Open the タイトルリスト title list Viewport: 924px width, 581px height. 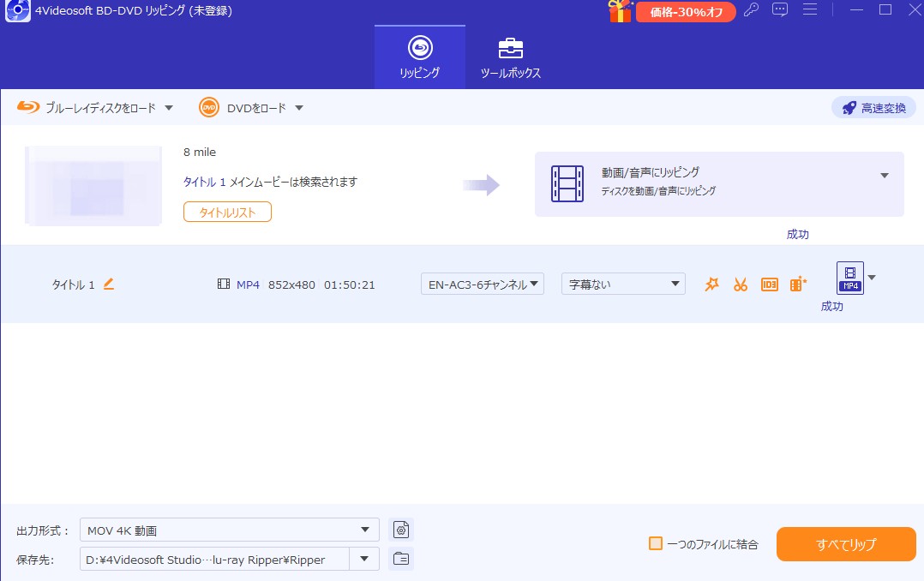tap(227, 213)
